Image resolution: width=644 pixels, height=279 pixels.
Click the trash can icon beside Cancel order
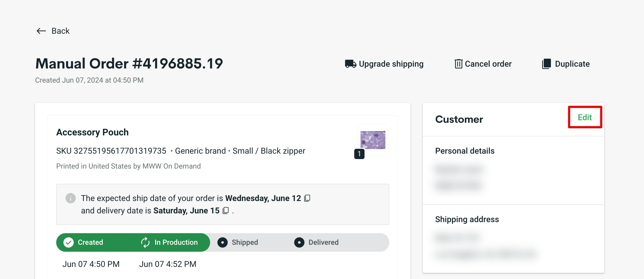pos(458,64)
